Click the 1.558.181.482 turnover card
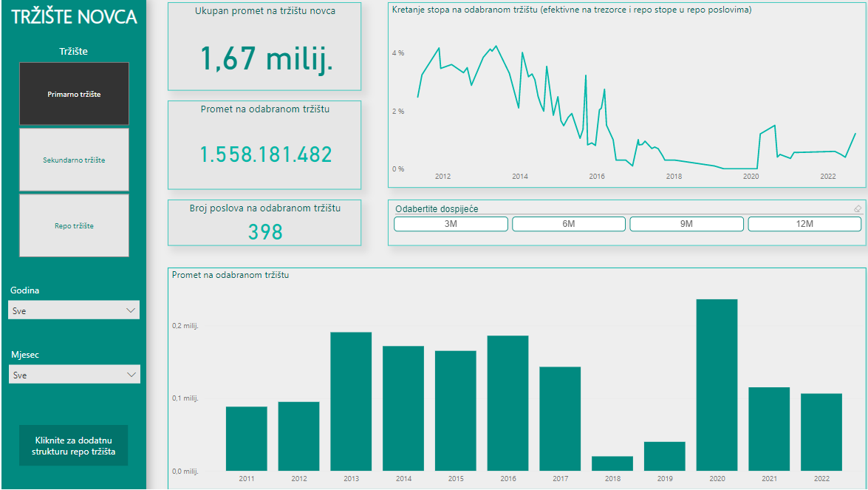The width and height of the screenshot is (868, 490). click(x=265, y=154)
